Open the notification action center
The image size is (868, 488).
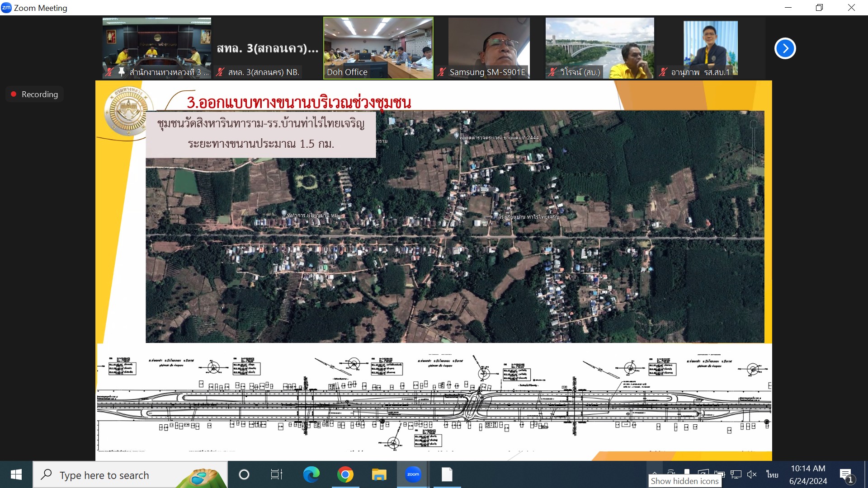coord(846,474)
